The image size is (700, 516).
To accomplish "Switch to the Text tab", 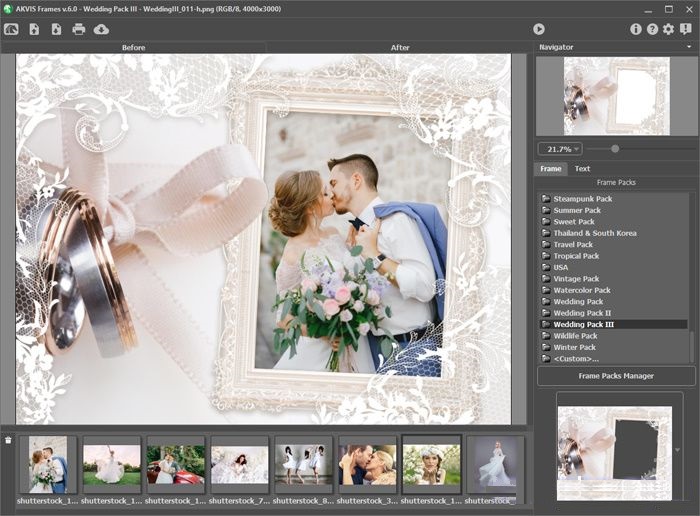I will coord(582,169).
